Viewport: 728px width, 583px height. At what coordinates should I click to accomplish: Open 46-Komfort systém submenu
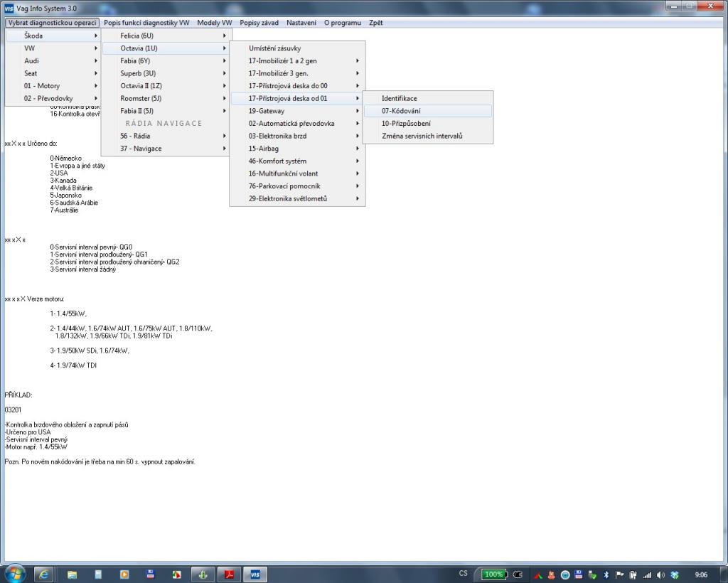pyautogui.click(x=297, y=161)
